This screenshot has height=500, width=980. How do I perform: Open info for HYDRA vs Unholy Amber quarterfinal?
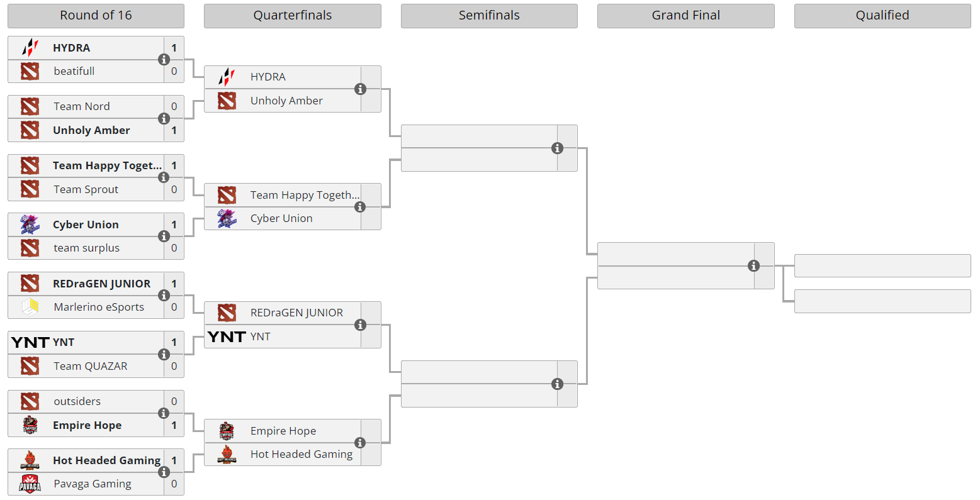pos(360,89)
